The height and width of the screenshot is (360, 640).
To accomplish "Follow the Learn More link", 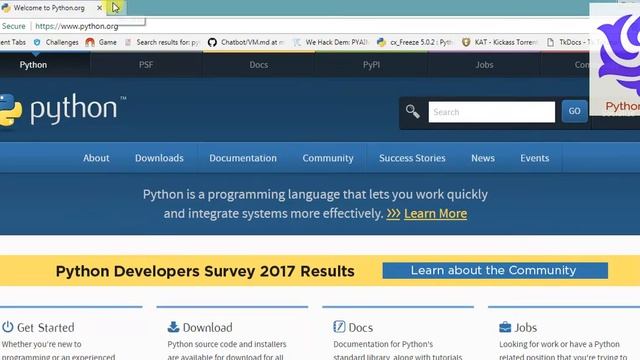I will 435,213.
